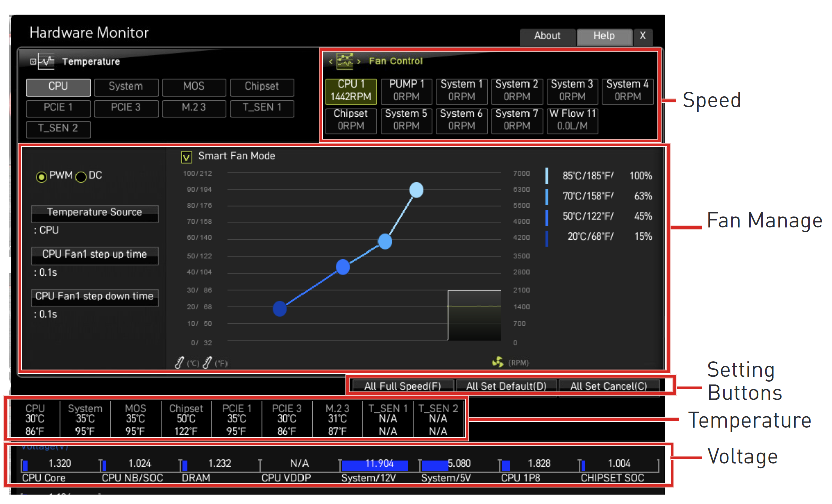Click the All Full Speed(F) button
The width and height of the screenshot is (832, 504).
tap(403, 386)
